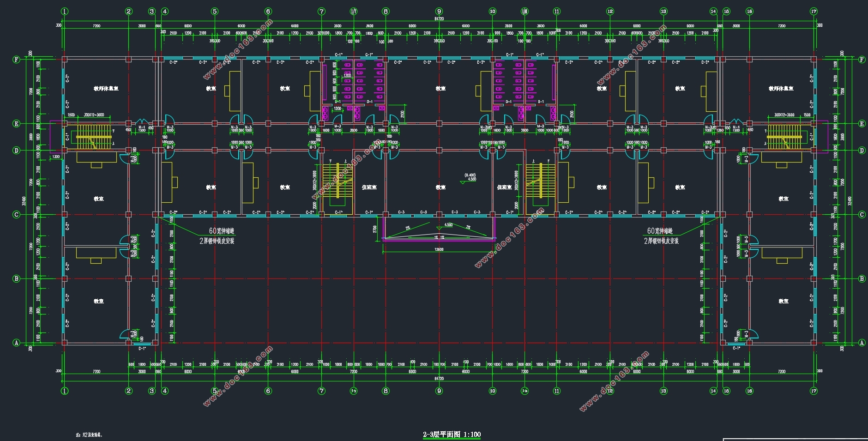Image resolution: width=868 pixels, height=441 pixels.
Task: Click the "值班室" label near axis 10
Action: [x=504, y=187]
